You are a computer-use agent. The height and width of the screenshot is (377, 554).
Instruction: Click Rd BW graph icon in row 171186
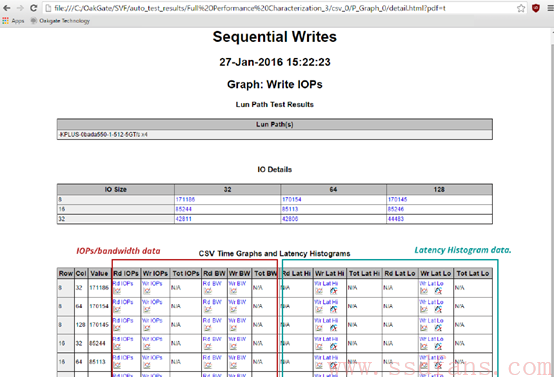click(x=207, y=291)
